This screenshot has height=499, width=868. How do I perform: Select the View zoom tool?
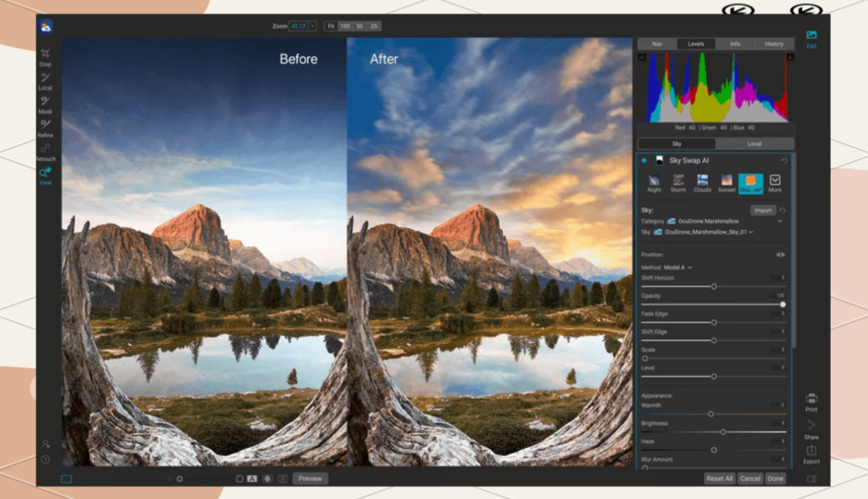coord(45,176)
